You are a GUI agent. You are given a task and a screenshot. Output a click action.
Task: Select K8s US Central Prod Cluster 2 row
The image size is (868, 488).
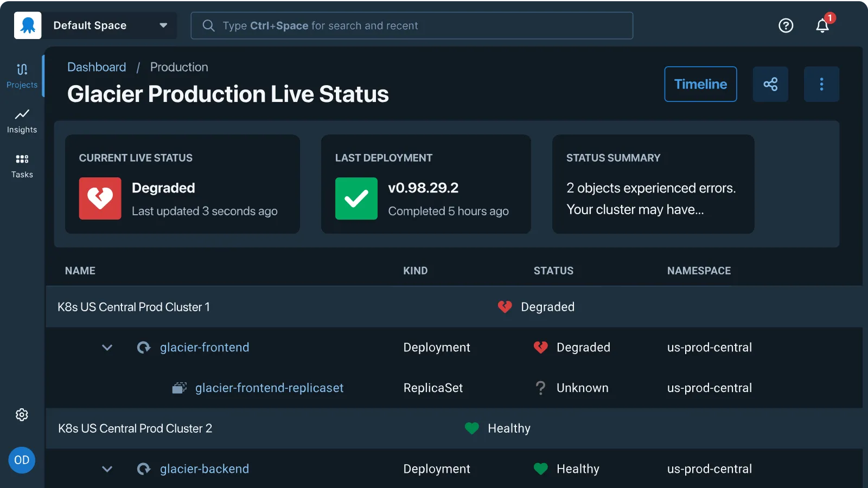click(x=135, y=428)
